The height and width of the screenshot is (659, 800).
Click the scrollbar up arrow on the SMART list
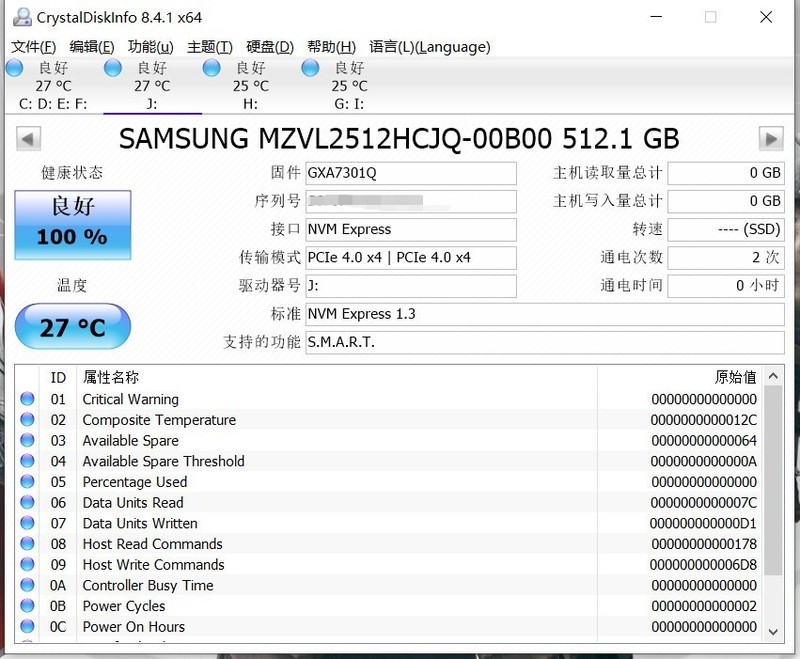coord(773,377)
